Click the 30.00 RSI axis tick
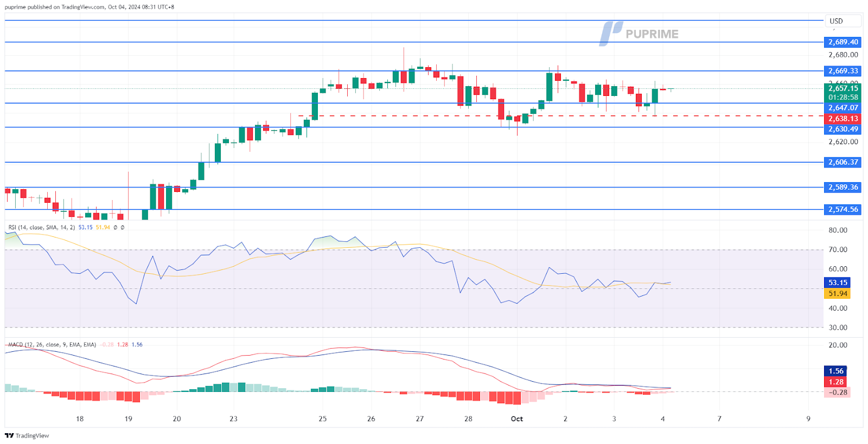Viewport: 868px width, 444px height. 838,327
